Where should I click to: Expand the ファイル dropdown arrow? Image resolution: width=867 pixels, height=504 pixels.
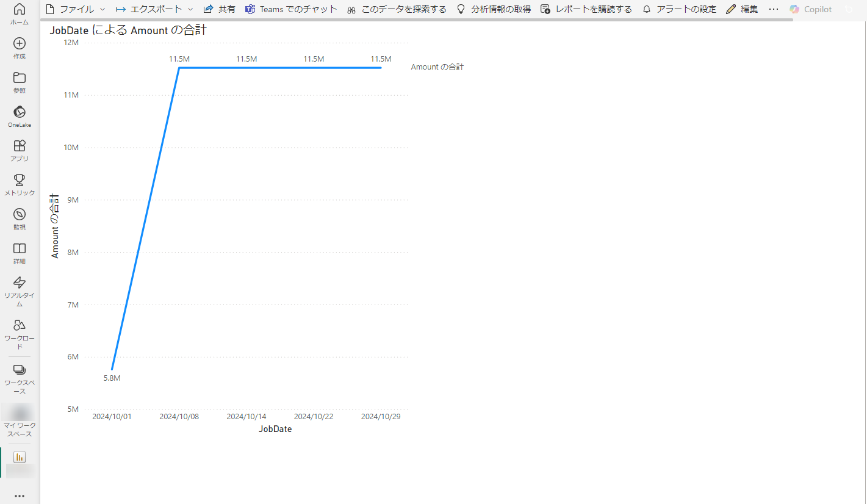click(x=102, y=9)
